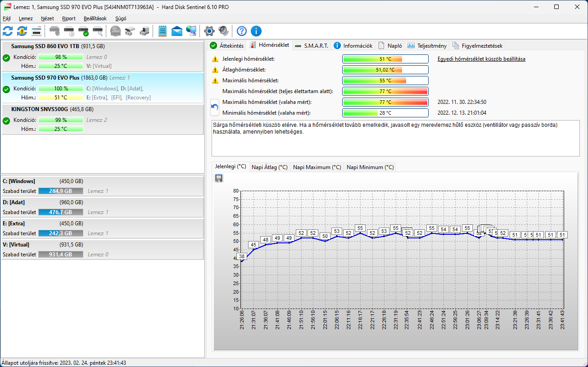Viewport: 588px width, 367px height.
Task: Click the floppy disk save chart icon
Action: [219, 179]
